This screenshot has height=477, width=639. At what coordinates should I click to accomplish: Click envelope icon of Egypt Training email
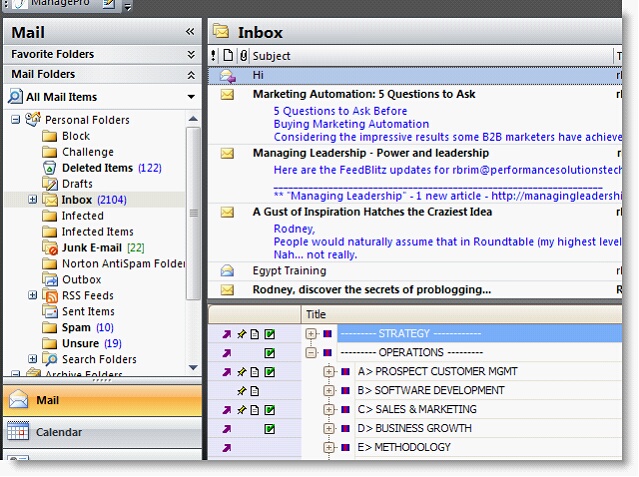(x=227, y=271)
